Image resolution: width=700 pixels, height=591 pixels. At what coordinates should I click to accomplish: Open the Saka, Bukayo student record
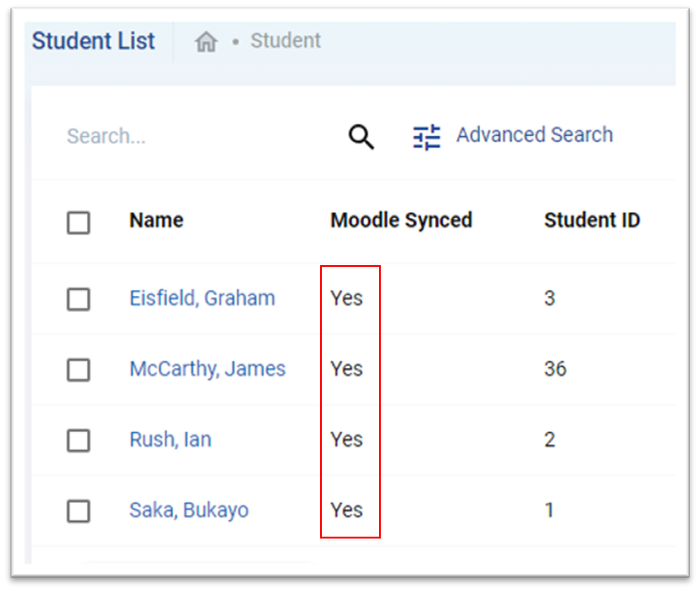(x=189, y=510)
